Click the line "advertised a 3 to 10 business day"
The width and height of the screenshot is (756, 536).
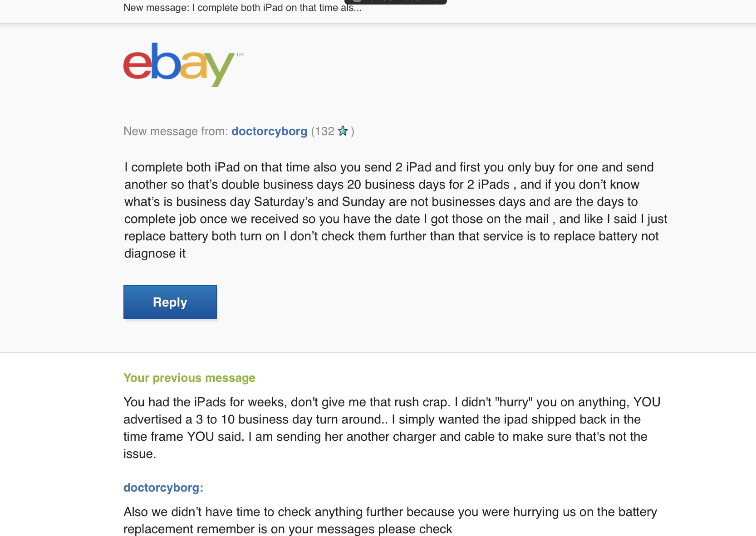382,419
